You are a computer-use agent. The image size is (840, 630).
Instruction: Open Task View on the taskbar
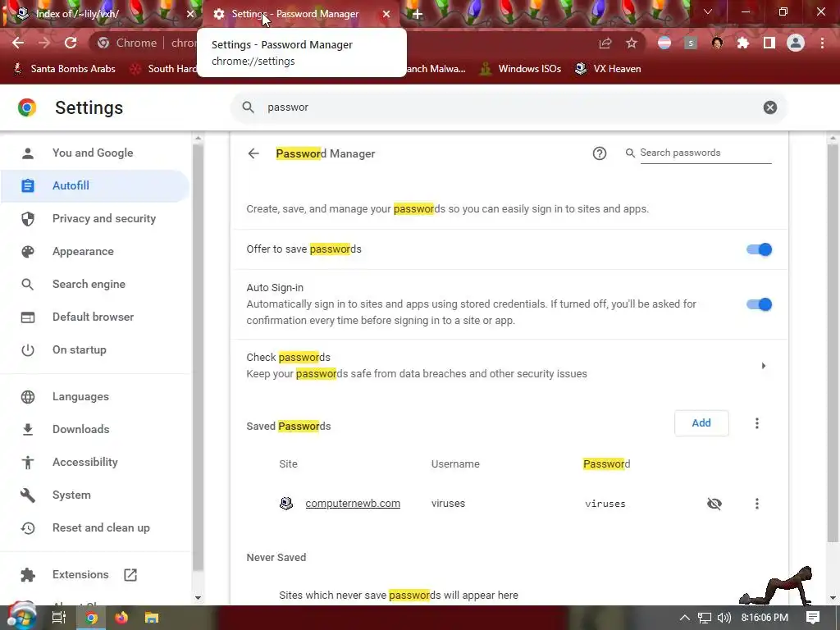coord(58,618)
